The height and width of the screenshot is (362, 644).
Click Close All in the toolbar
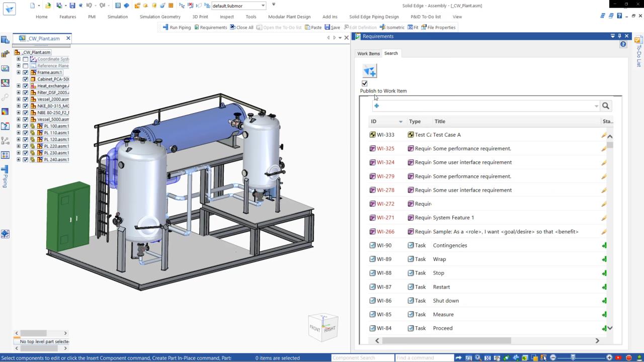click(242, 27)
